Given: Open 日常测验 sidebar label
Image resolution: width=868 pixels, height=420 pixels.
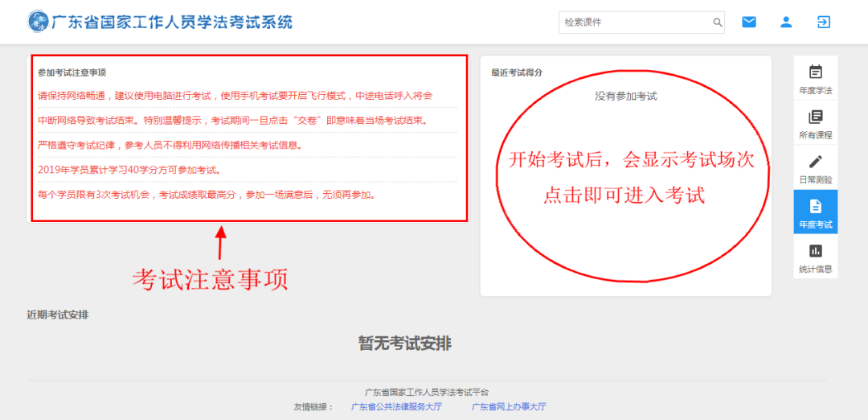Looking at the screenshot, I should pyautogui.click(x=816, y=179).
